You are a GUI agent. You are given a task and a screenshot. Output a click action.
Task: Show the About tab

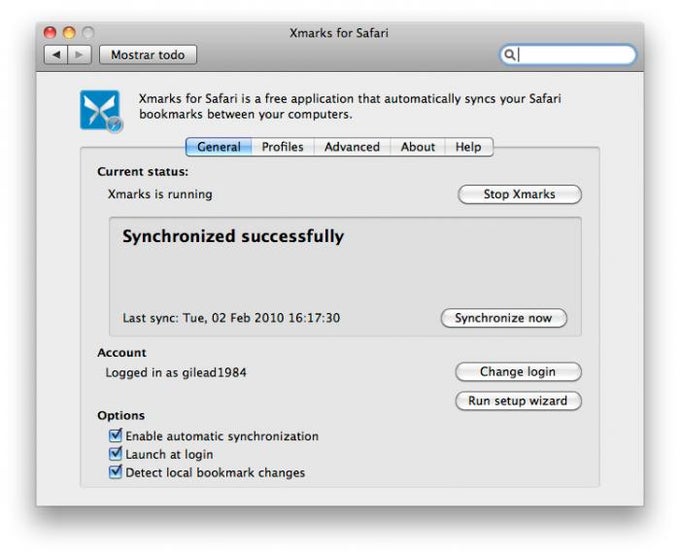click(417, 147)
